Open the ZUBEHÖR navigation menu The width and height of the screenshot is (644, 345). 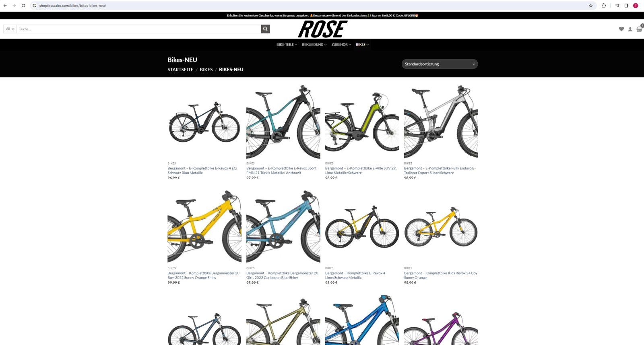pos(341,45)
